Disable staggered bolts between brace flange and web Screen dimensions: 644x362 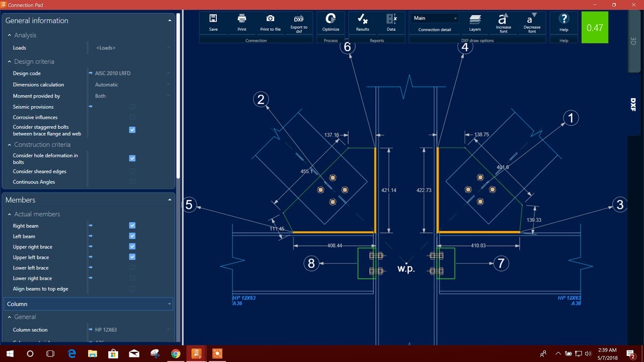(132, 130)
